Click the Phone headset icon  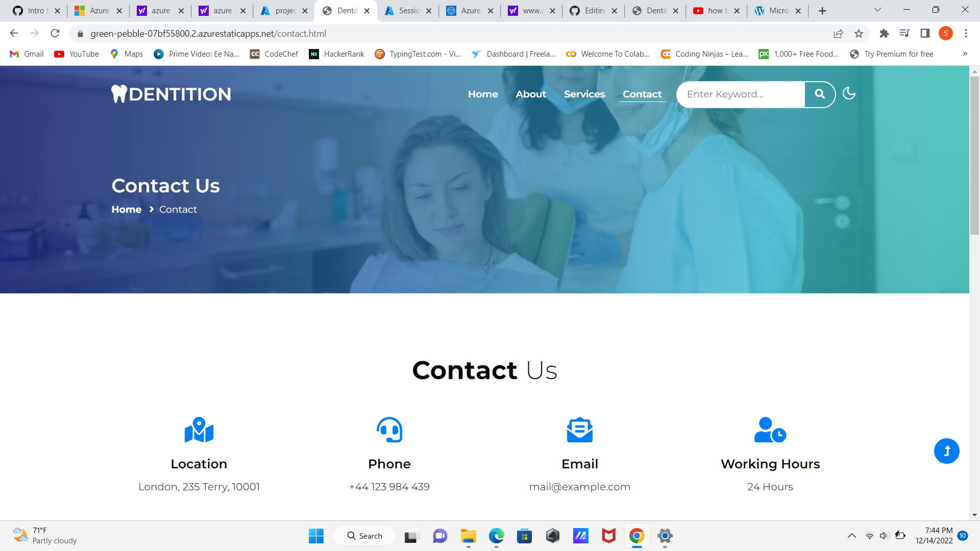pos(389,430)
